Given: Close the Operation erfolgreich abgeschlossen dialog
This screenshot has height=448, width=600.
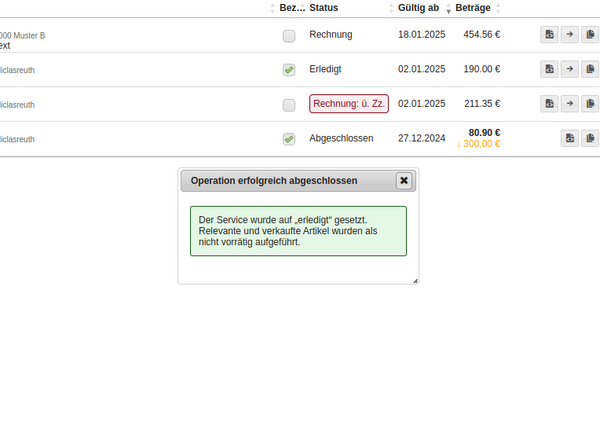Looking at the screenshot, I should pyautogui.click(x=404, y=181).
